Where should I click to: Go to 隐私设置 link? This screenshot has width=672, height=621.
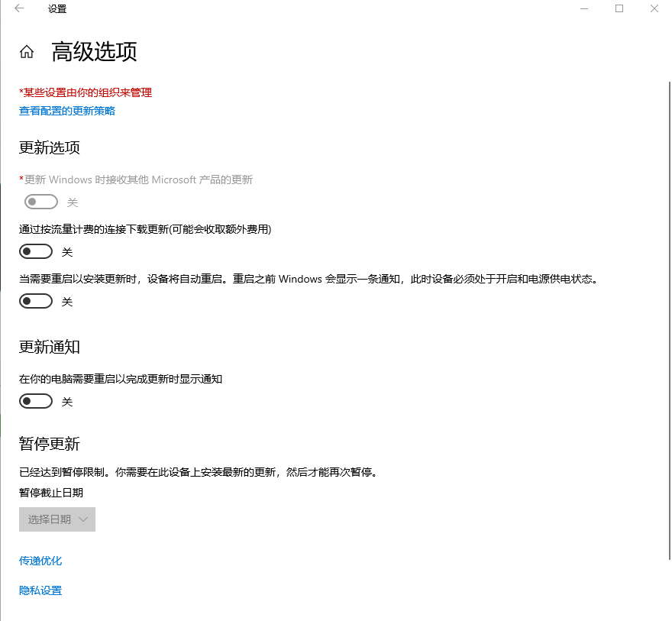coord(40,590)
